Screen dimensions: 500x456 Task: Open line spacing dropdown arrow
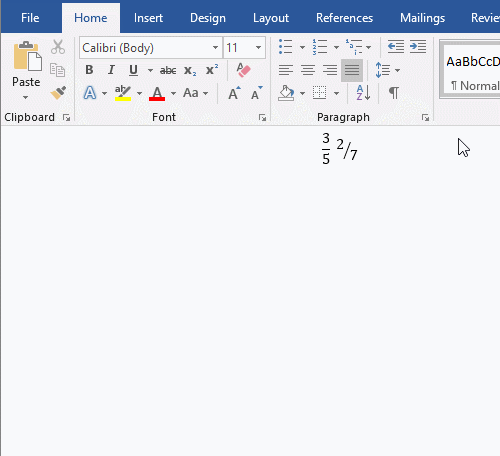(x=397, y=70)
